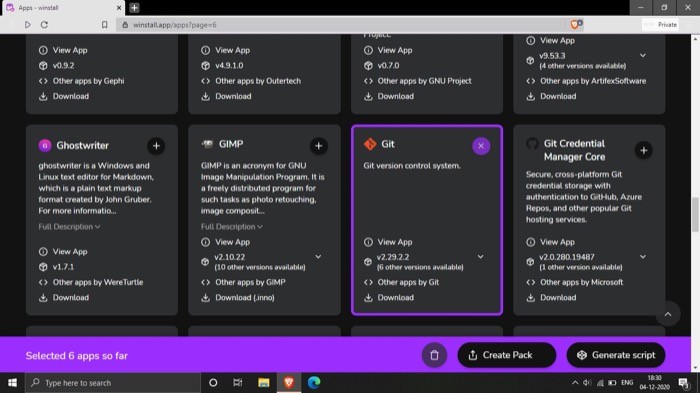Open v9.53.3 version dropdown
This screenshot has height=393, width=700.
pyautogui.click(x=643, y=55)
